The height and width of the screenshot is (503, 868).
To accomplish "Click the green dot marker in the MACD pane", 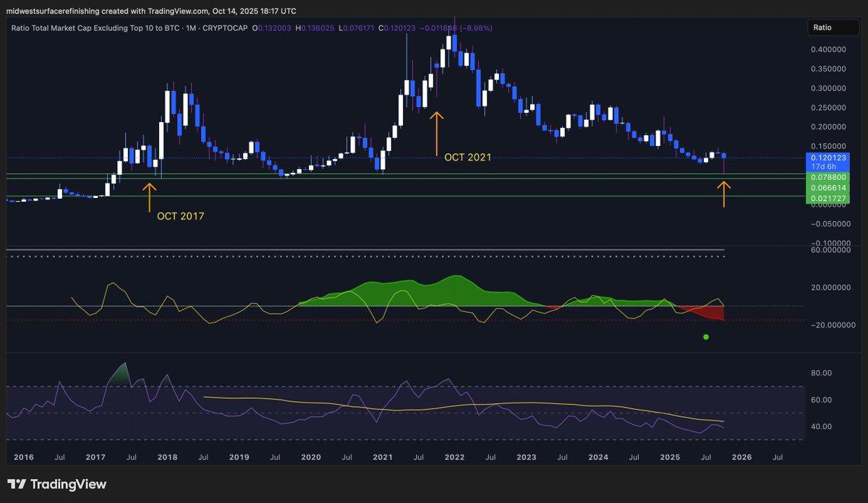I will pos(705,336).
